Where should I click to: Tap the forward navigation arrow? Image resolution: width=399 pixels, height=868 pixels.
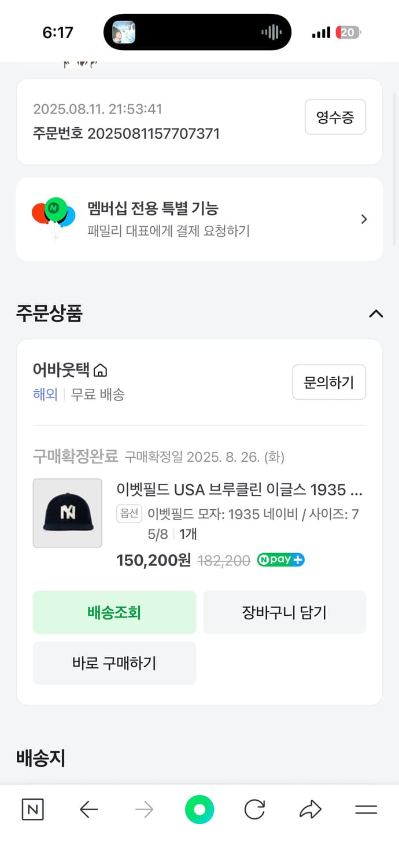pos(144,810)
